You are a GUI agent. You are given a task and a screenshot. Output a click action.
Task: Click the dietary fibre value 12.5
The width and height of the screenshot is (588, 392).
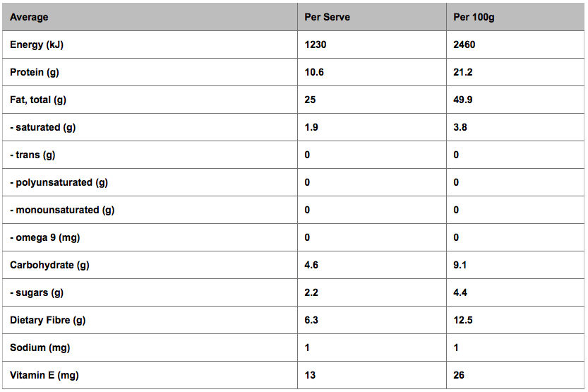point(463,320)
